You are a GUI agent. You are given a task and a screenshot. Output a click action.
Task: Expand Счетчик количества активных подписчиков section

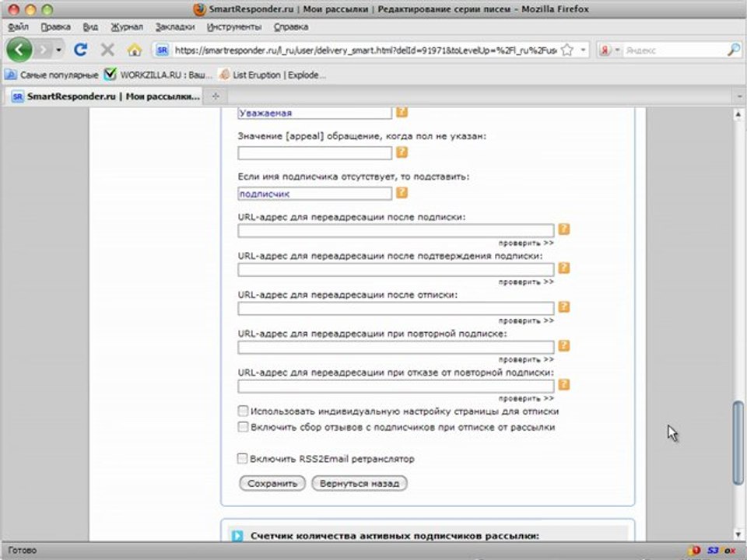tap(237, 536)
